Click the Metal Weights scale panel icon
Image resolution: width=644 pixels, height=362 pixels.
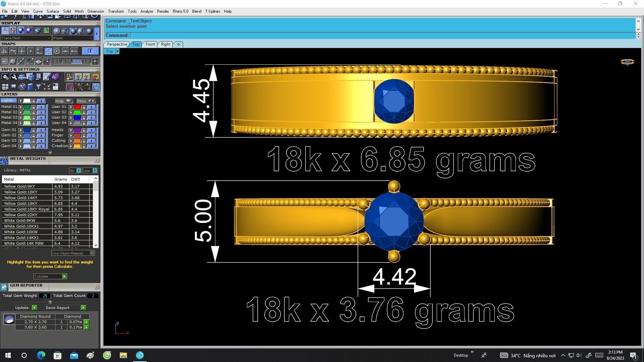4,161
